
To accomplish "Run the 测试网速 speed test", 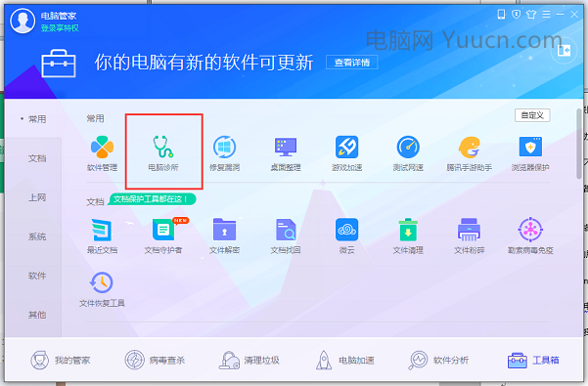I will click(408, 153).
